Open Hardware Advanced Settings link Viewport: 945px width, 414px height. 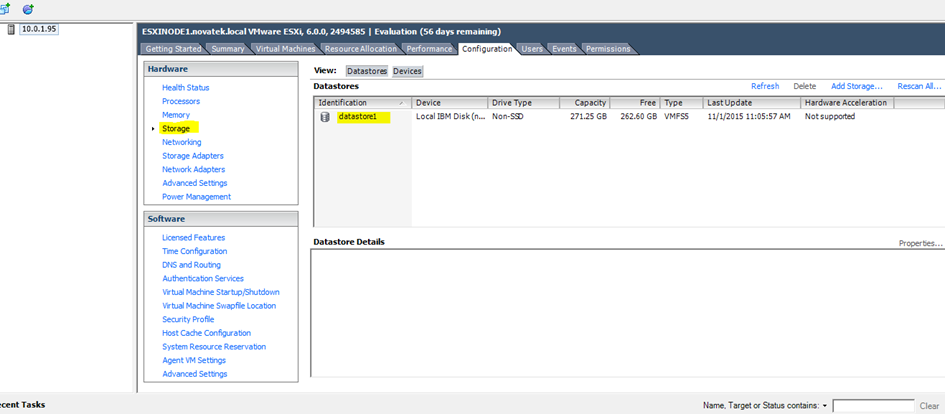tap(195, 183)
